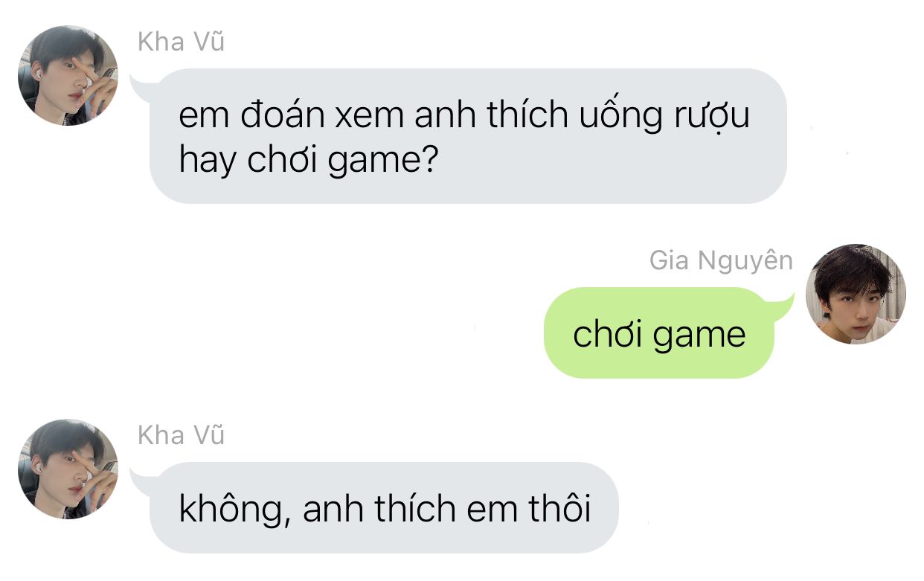Image resolution: width=924 pixels, height=581 pixels.
Task: Click the Kha Vũ name above "em đoán xem" message
Action: coord(181,42)
